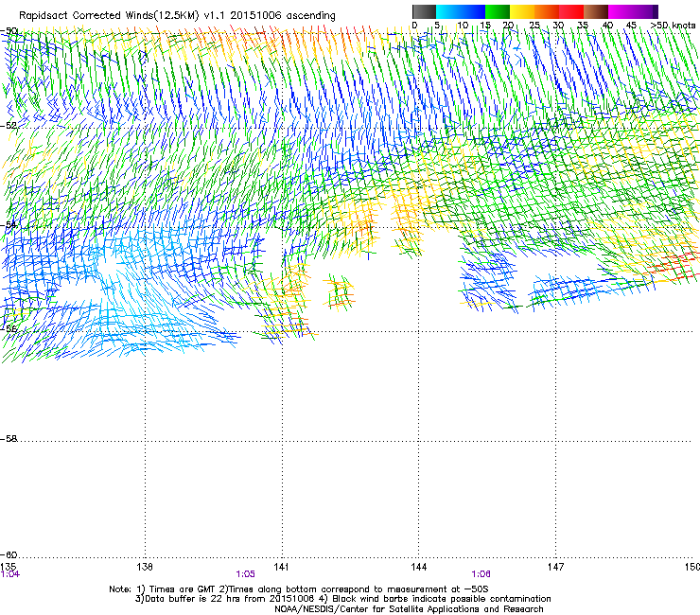The height and width of the screenshot is (615, 700).
Task: Click the purple 1:05 pass time label
Action: pyautogui.click(x=246, y=574)
